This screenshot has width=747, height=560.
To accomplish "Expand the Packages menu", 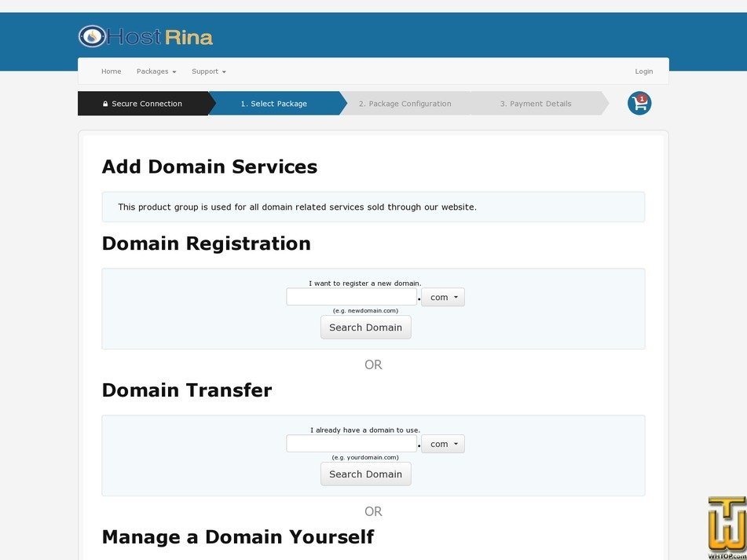I will pyautogui.click(x=156, y=71).
